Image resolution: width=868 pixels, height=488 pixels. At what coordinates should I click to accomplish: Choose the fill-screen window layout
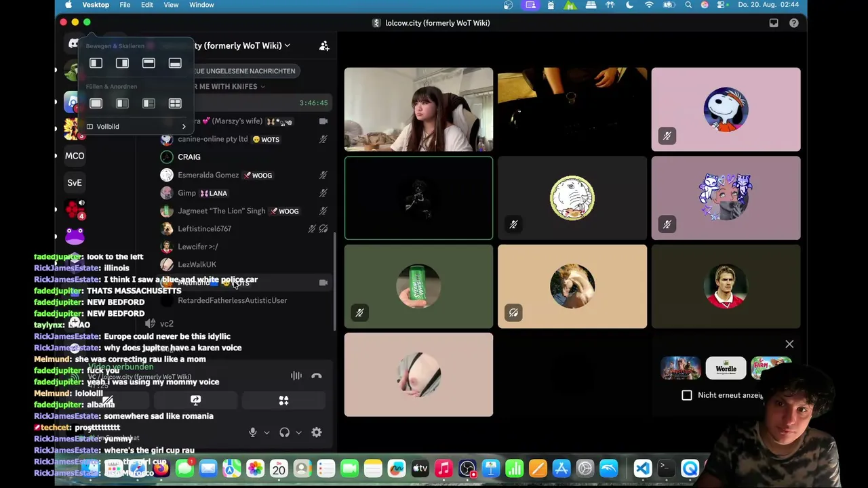click(96, 104)
